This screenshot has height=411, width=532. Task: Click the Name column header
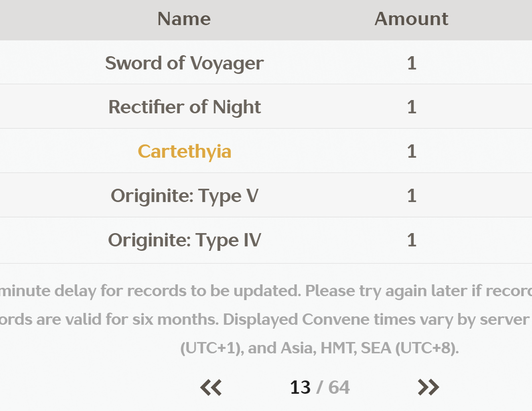click(184, 19)
